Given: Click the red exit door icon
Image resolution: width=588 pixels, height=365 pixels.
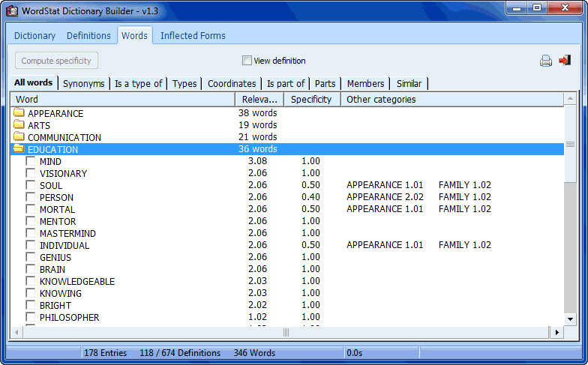Looking at the screenshot, I should 565,61.
